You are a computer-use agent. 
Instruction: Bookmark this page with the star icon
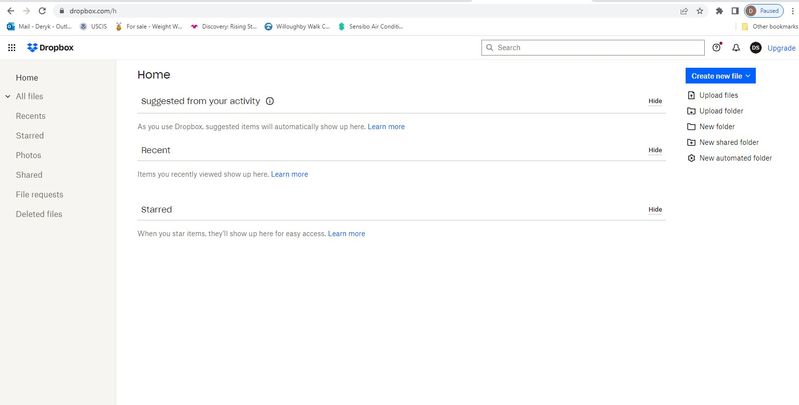[699, 10]
